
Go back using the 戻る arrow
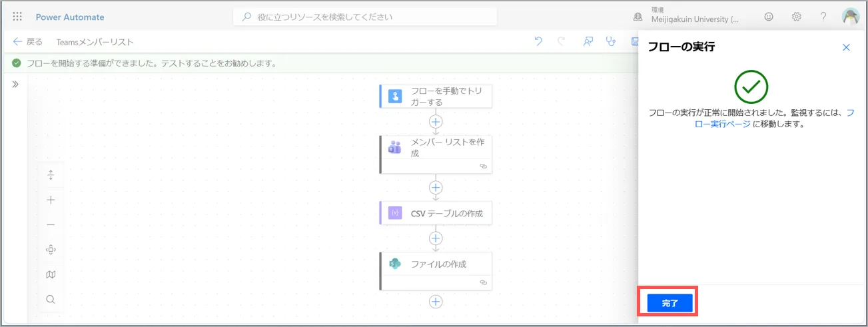click(x=27, y=42)
